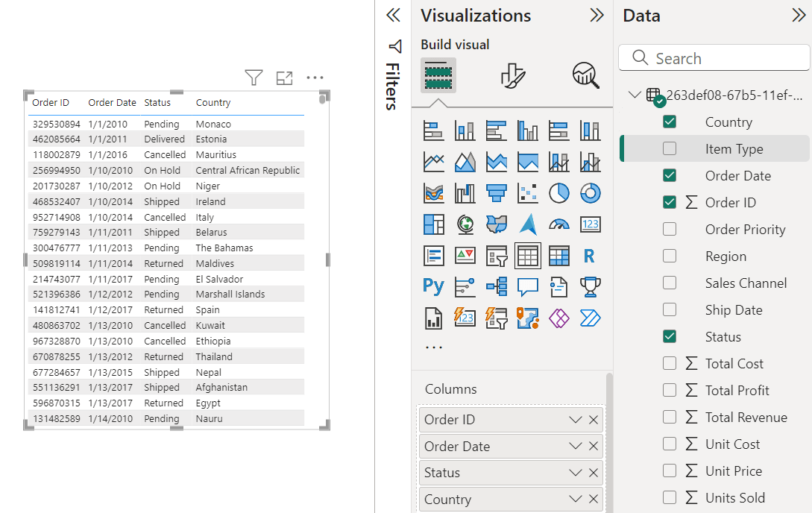Click the Search box in Data pane

(x=714, y=57)
